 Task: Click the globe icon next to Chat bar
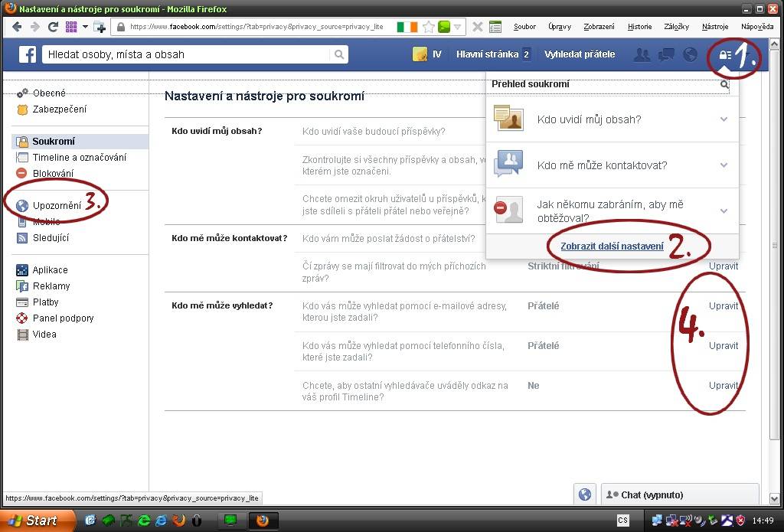coord(584,494)
